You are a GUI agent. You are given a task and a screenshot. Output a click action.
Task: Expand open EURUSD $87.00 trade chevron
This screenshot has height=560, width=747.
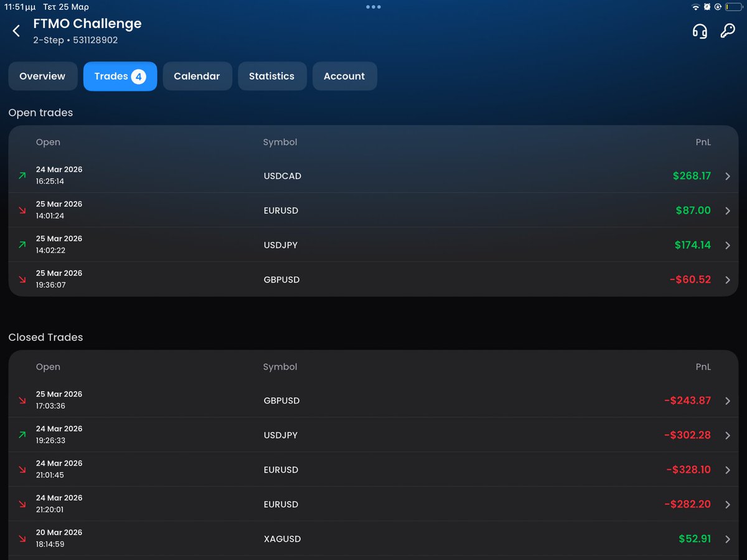728,211
